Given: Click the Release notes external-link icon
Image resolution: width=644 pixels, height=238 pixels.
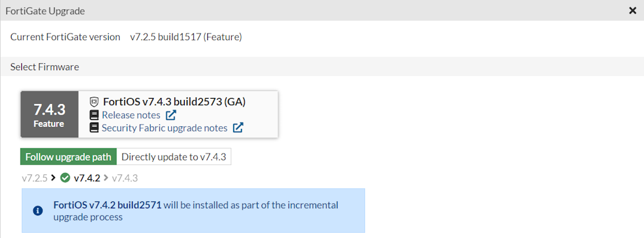Looking at the screenshot, I should click(171, 115).
